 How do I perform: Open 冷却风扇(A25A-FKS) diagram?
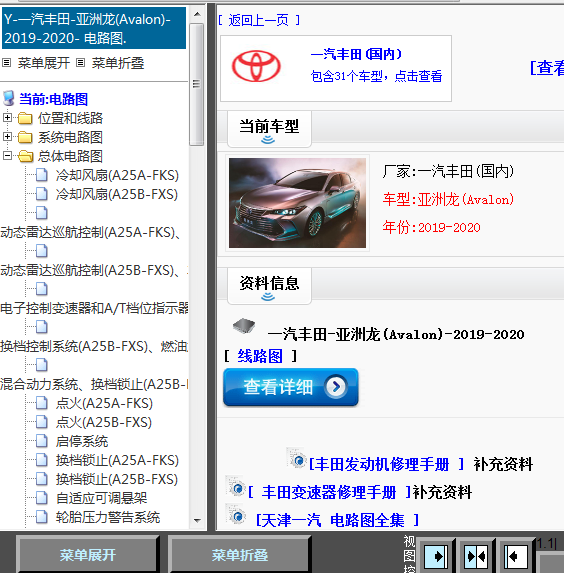tap(117, 175)
